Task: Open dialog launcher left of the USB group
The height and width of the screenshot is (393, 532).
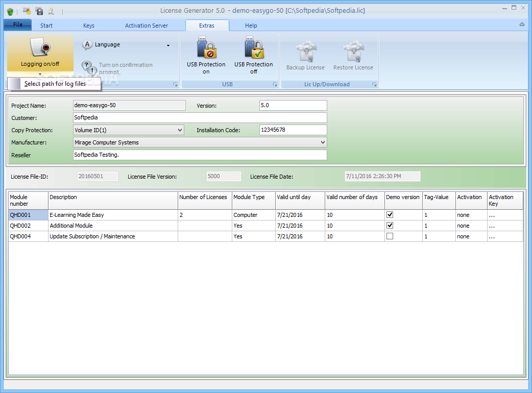Action: (176, 84)
